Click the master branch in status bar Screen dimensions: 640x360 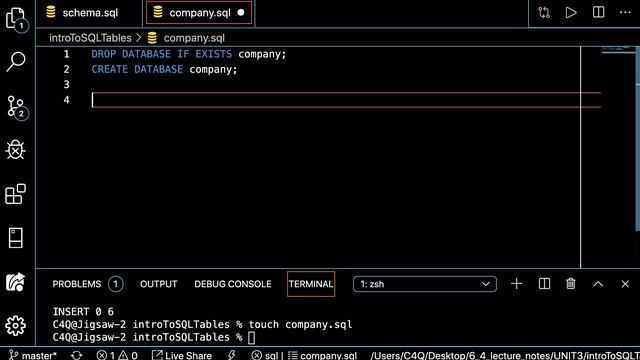click(33, 355)
